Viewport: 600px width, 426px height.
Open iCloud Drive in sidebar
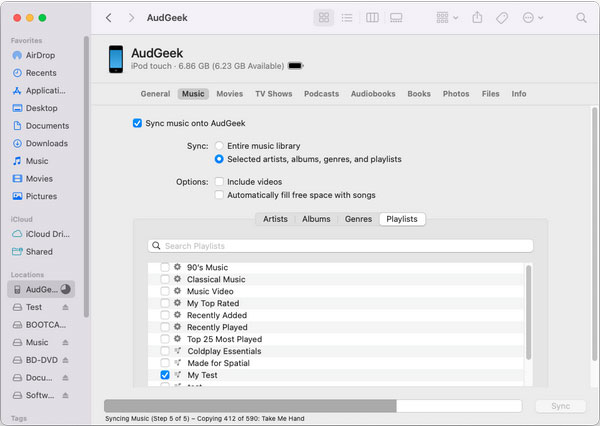(x=41, y=234)
